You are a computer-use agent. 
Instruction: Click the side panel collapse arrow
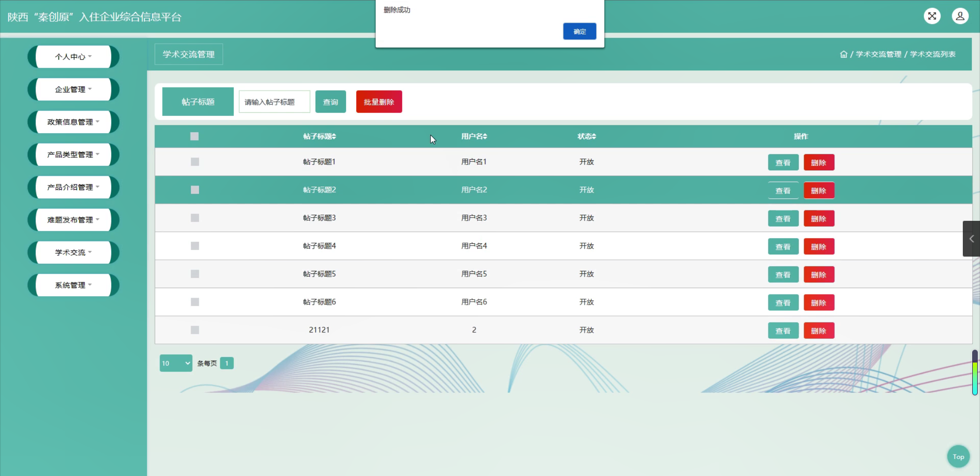point(971,239)
